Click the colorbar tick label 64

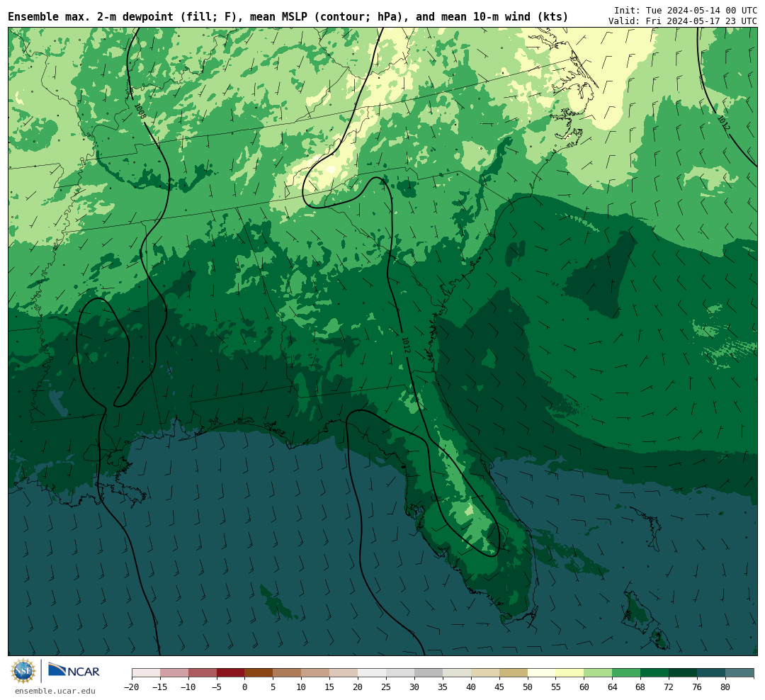pyautogui.click(x=613, y=687)
